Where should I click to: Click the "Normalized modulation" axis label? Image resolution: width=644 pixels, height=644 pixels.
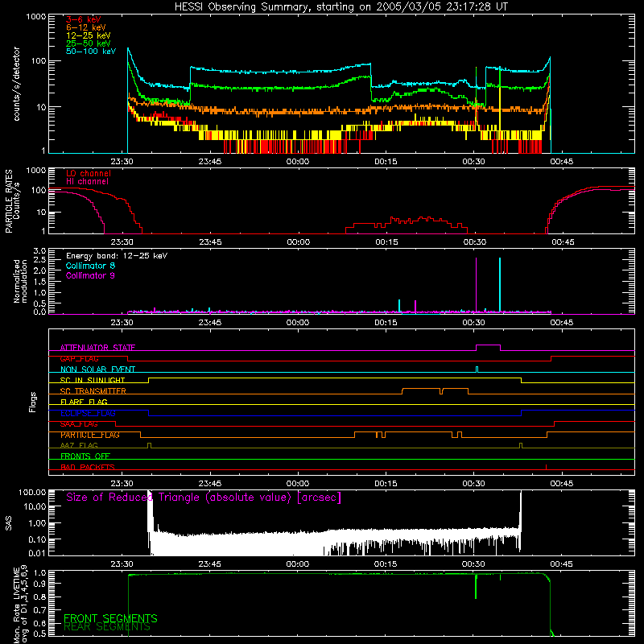20,281
